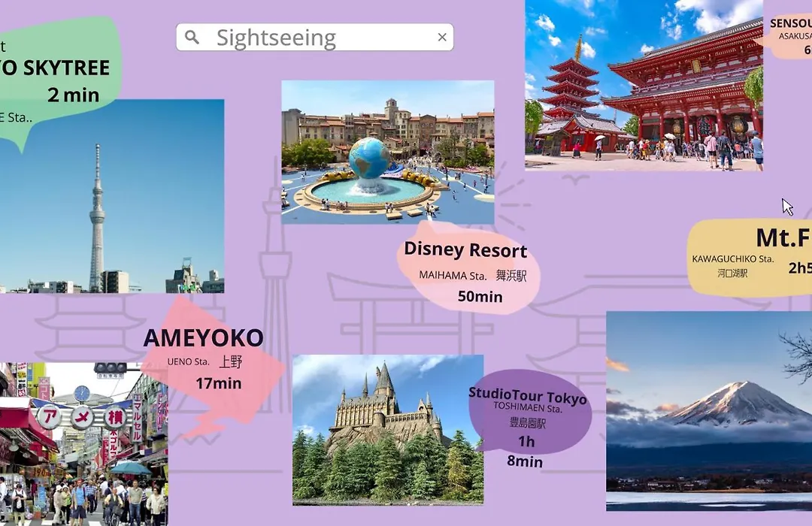Open the Ameyoko market street photo
Image resolution: width=812 pixels, height=526 pixels.
click(83, 443)
